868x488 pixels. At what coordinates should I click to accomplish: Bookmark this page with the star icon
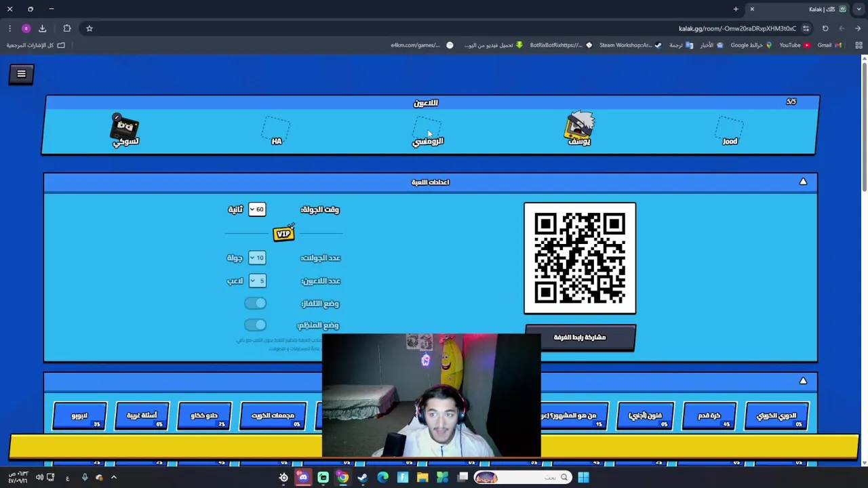point(89,28)
